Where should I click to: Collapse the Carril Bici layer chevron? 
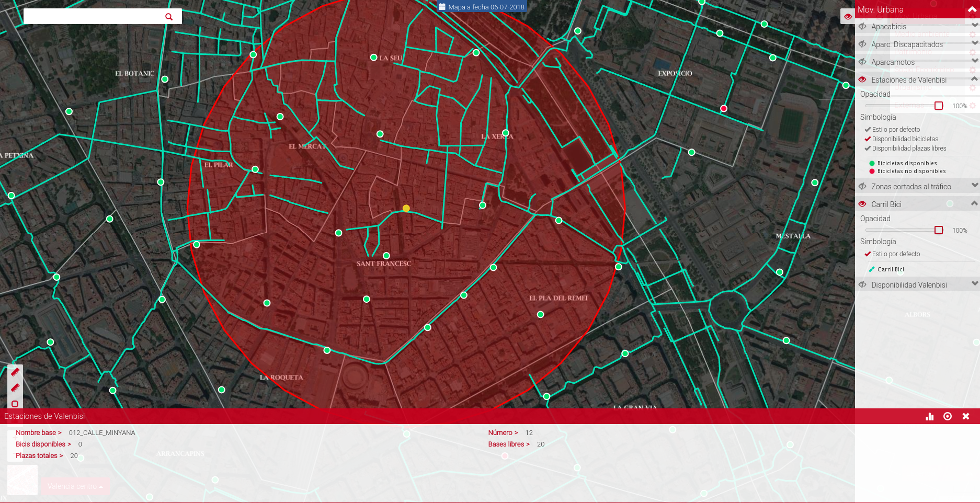pyautogui.click(x=975, y=203)
